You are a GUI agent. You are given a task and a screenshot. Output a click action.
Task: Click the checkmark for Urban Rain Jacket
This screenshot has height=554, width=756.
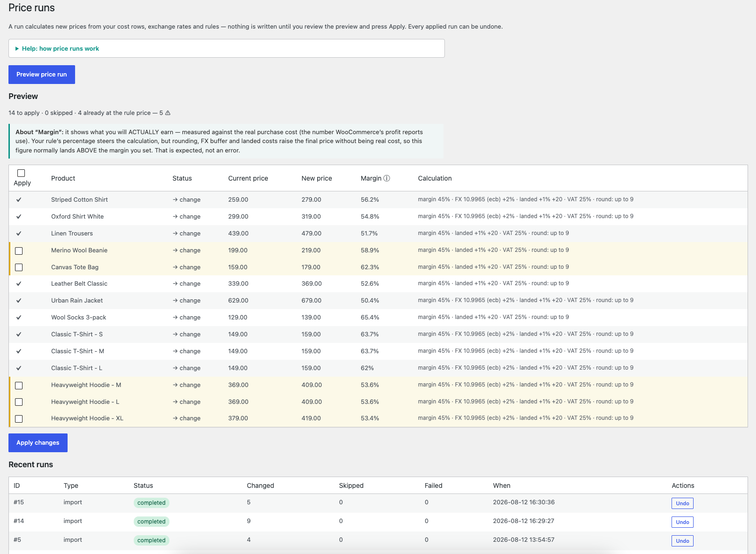tap(19, 301)
